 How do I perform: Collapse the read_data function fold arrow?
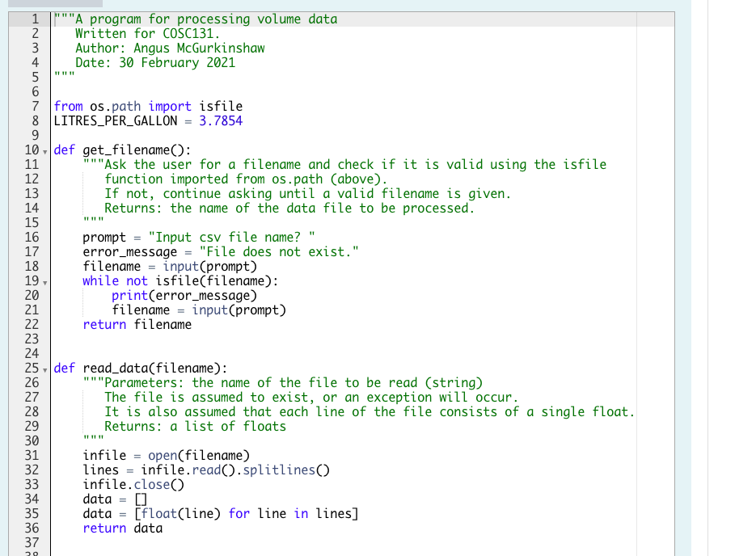tap(44, 370)
